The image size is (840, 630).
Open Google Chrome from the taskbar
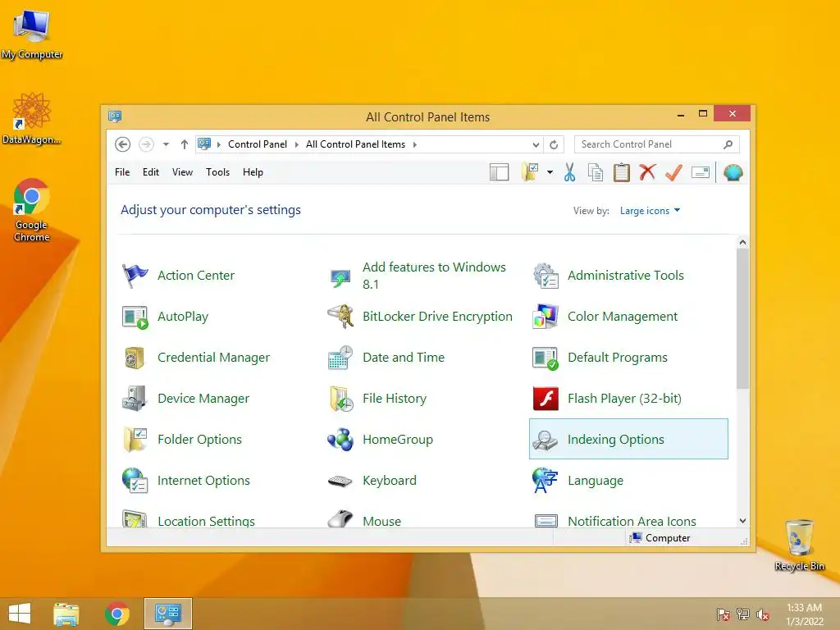click(x=116, y=614)
